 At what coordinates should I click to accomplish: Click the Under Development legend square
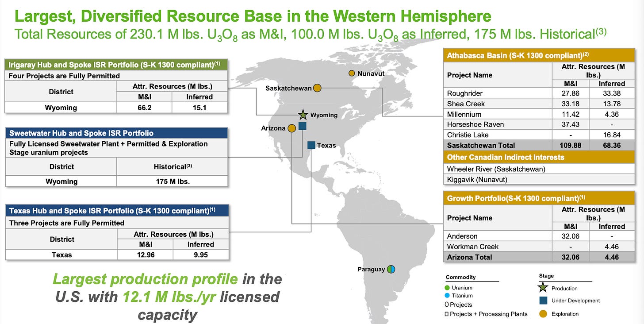pyautogui.click(x=542, y=301)
